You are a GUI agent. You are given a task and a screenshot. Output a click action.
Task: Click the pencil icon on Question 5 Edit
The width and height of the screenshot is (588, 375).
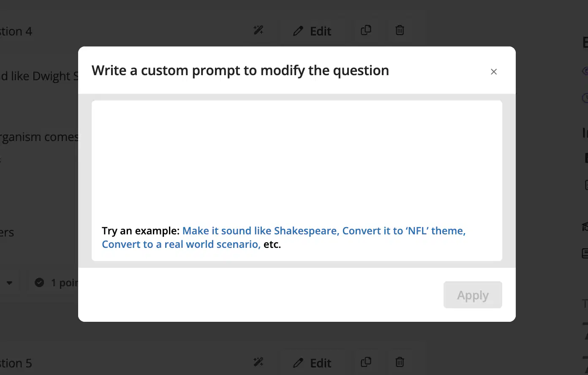click(298, 363)
